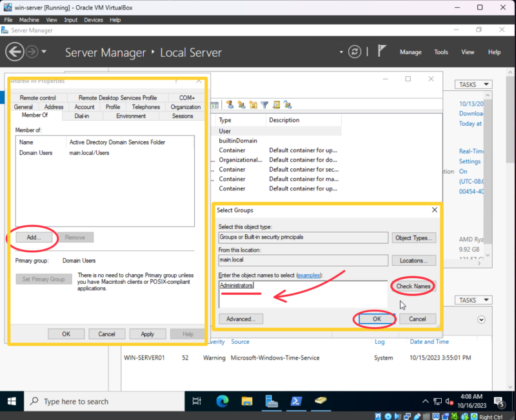Click the Server Manager refresh icon
516x420 pixels.
(354, 52)
